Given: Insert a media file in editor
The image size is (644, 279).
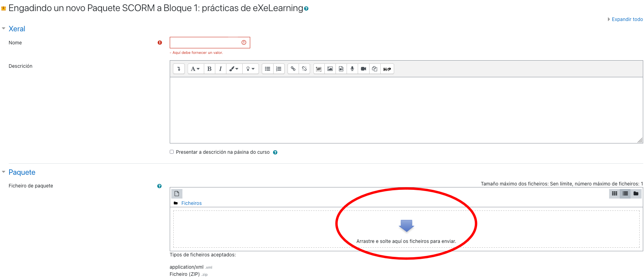Looking at the screenshot, I should (x=341, y=69).
